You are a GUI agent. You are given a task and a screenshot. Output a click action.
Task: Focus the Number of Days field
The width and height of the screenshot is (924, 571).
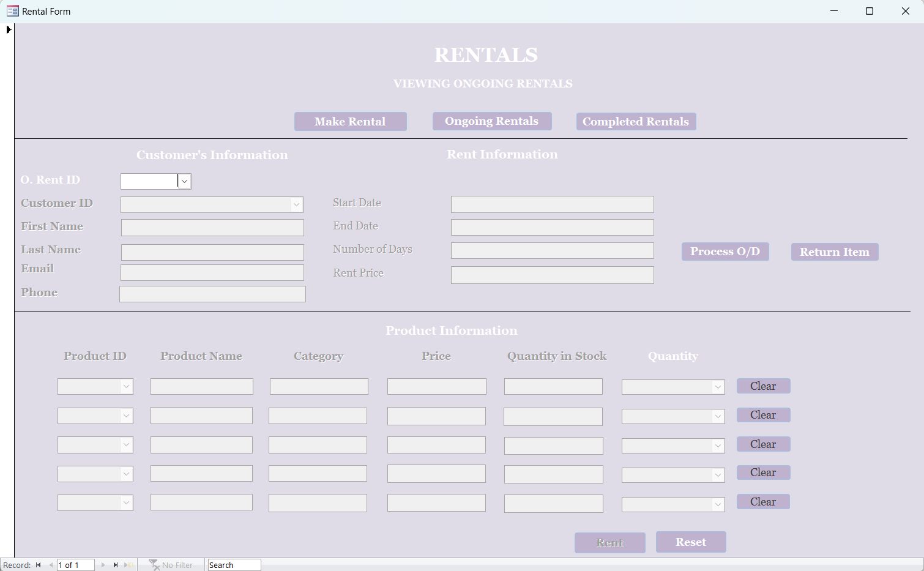pos(552,251)
